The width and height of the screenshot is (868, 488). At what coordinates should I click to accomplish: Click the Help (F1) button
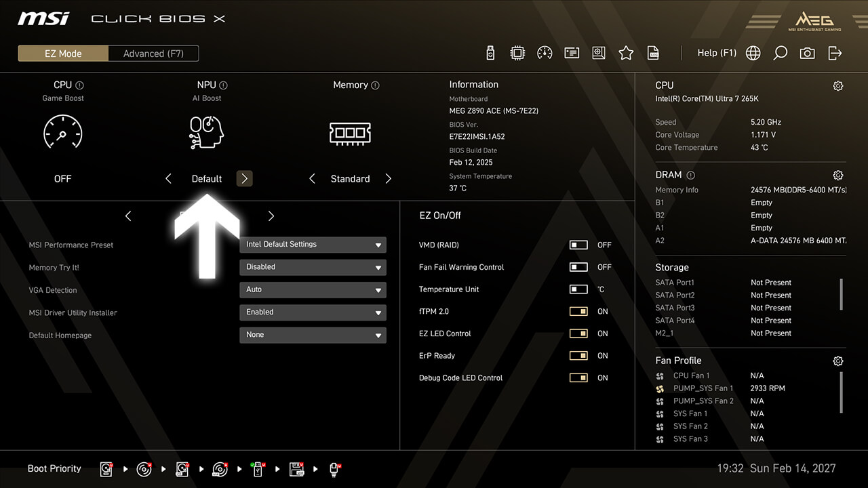tap(717, 53)
